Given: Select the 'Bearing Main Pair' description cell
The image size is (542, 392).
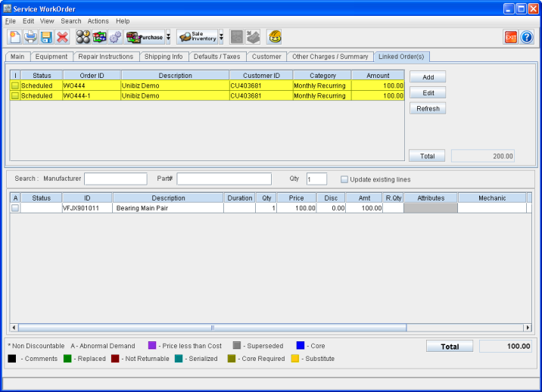Looking at the screenshot, I should point(168,208).
